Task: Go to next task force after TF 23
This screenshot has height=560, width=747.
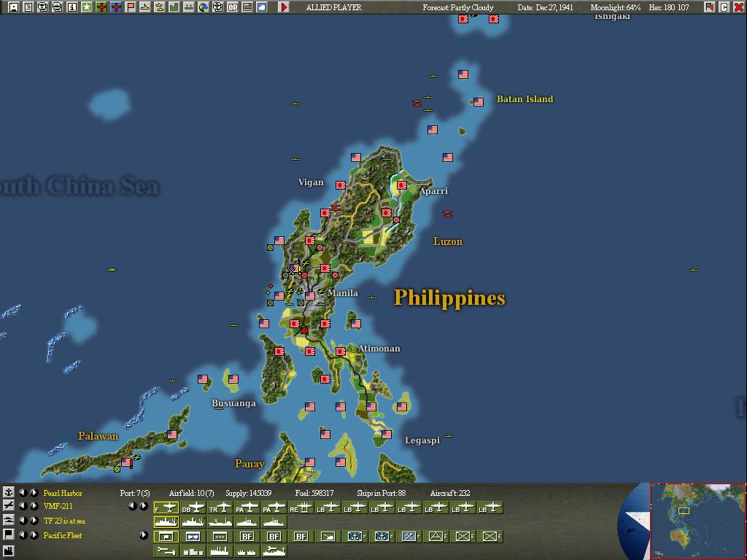Action: coord(34,521)
